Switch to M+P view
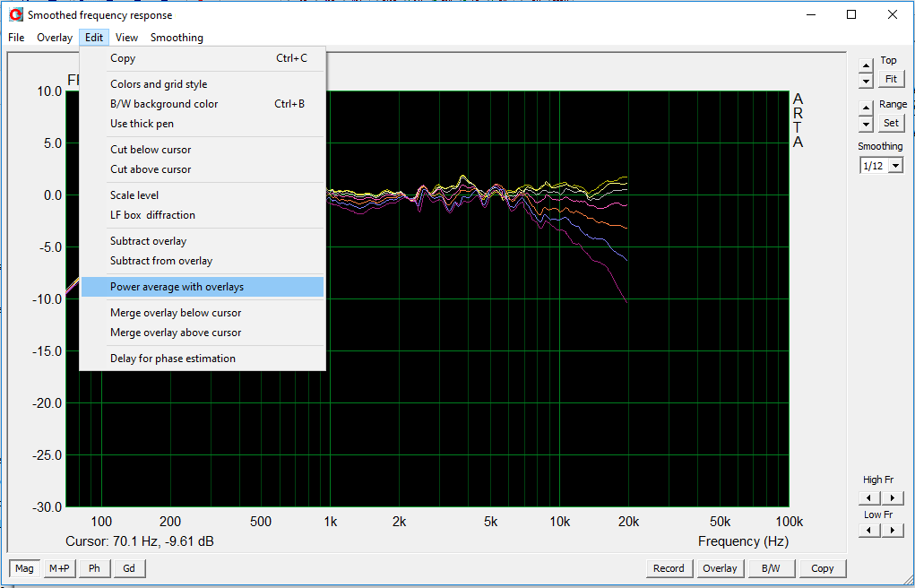Screen dimensions: 915x588 point(59,568)
